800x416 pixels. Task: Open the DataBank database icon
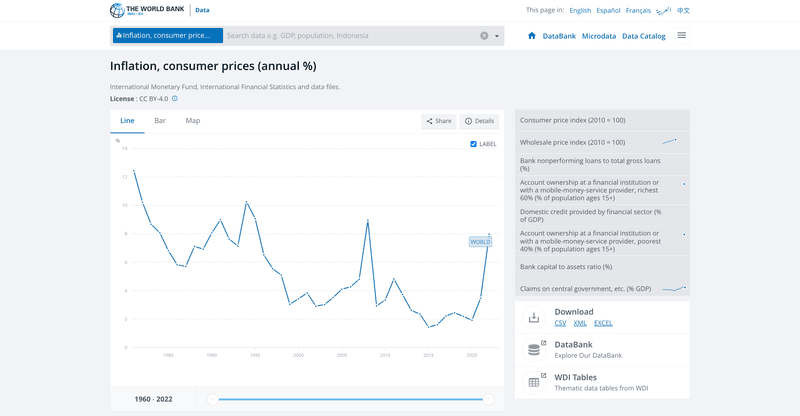(x=534, y=349)
